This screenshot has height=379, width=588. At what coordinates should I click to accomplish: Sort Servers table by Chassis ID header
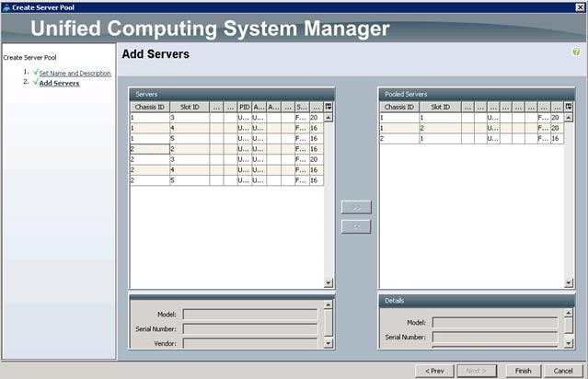coord(150,107)
